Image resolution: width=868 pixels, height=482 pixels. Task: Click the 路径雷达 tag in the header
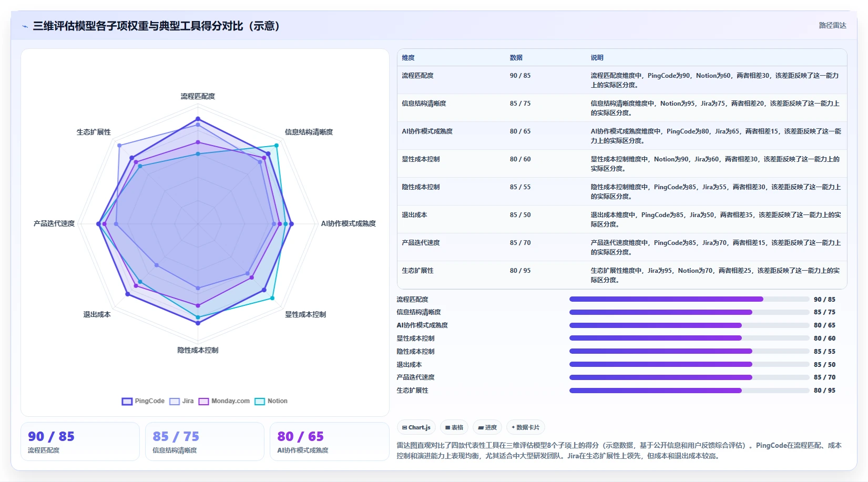pos(832,25)
